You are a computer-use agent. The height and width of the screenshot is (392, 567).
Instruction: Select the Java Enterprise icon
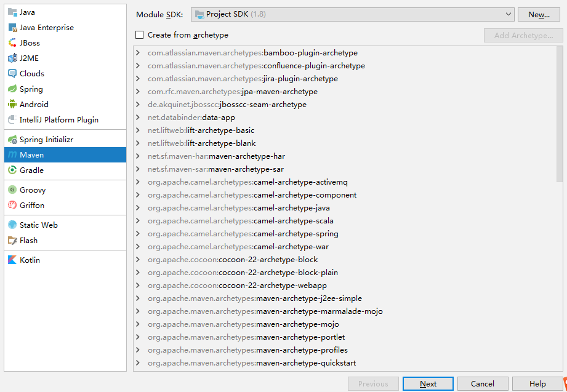(x=12, y=28)
